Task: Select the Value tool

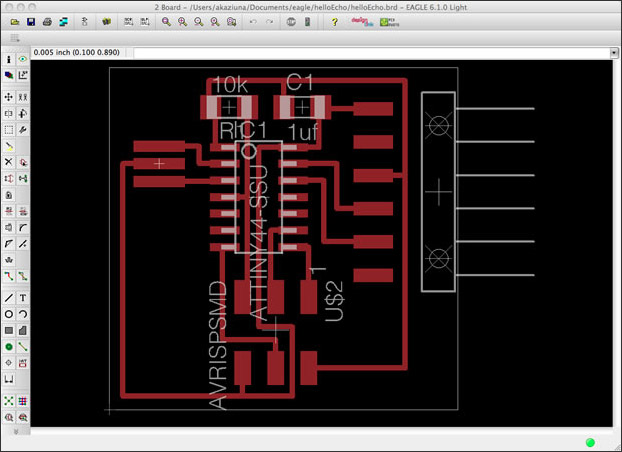Action: pos(23,211)
